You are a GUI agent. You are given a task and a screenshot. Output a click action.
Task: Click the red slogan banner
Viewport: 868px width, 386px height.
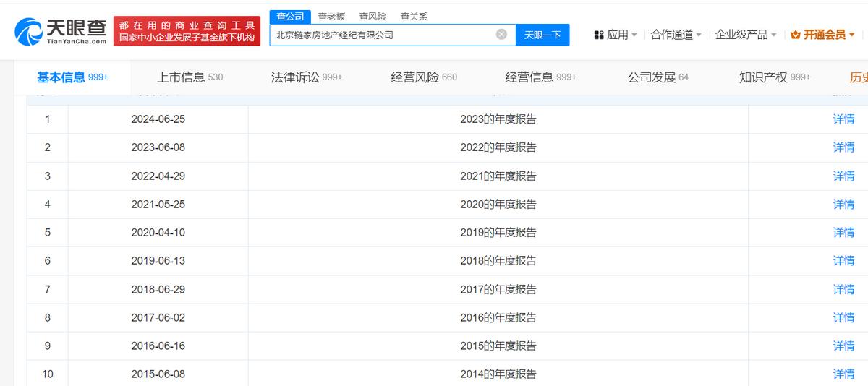click(x=187, y=31)
